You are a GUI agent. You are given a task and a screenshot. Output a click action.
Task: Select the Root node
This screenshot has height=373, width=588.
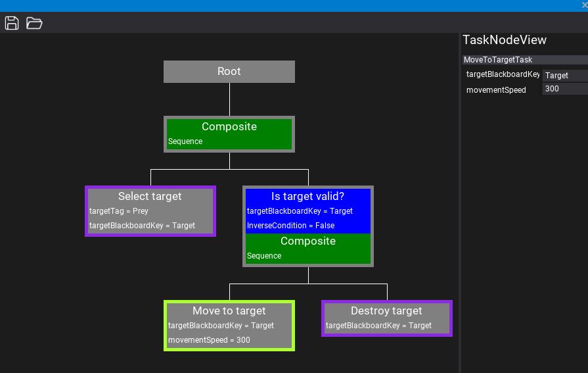click(x=229, y=71)
